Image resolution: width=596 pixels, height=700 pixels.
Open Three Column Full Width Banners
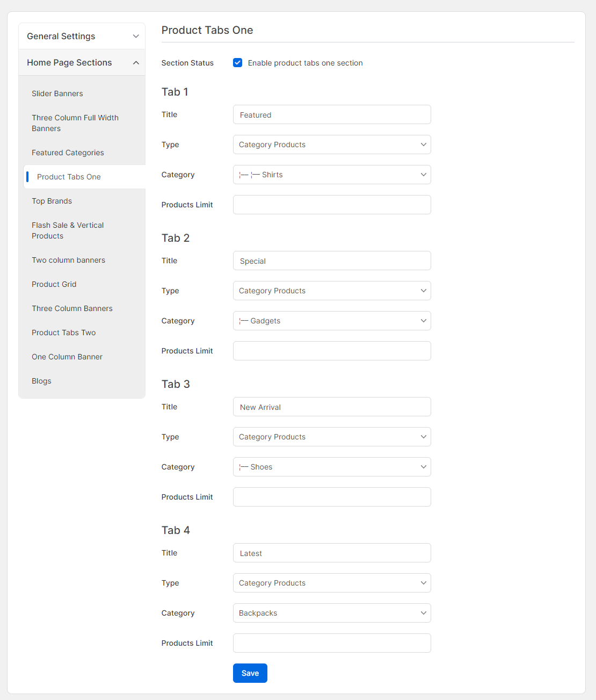pyautogui.click(x=75, y=123)
